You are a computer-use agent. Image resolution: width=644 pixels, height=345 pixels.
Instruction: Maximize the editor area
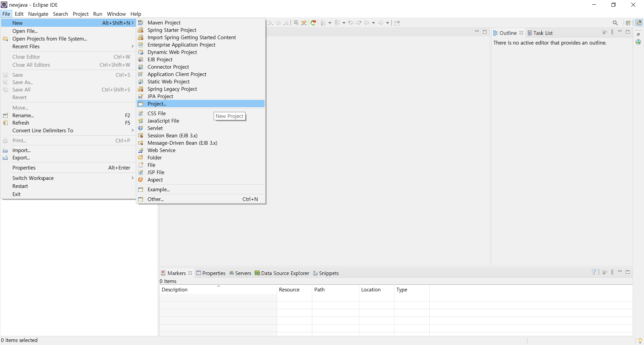pos(485,32)
